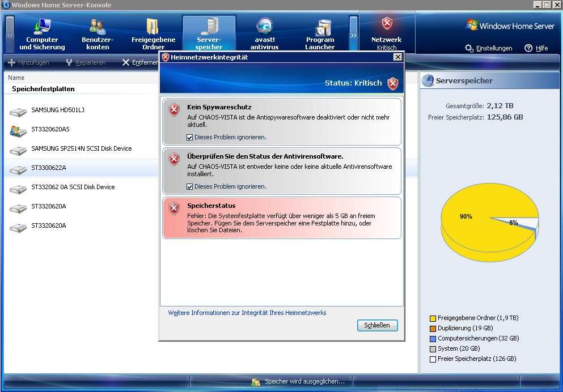Click the Heimnetzwerkintegrität title bar shield icon

tap(166, 57)
